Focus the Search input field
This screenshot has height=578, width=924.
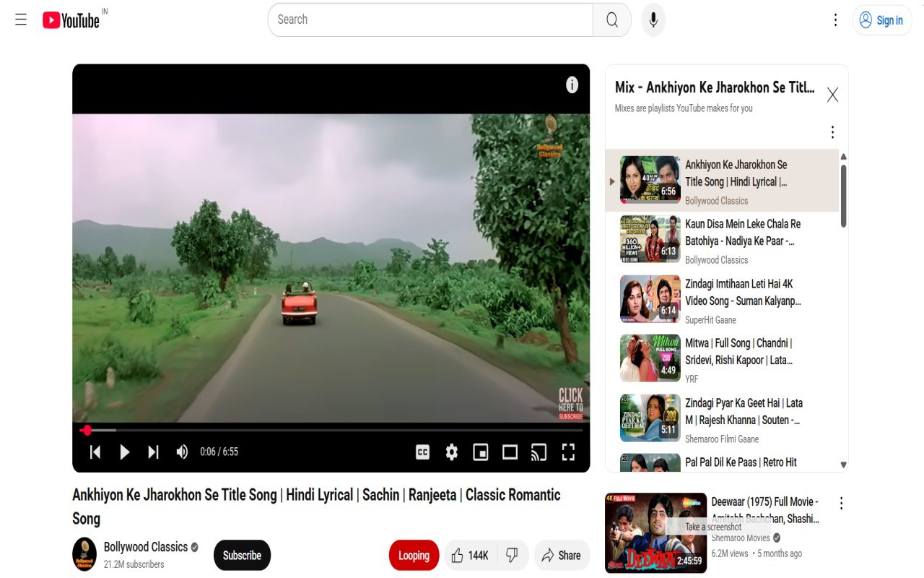[x=430, y=20]
